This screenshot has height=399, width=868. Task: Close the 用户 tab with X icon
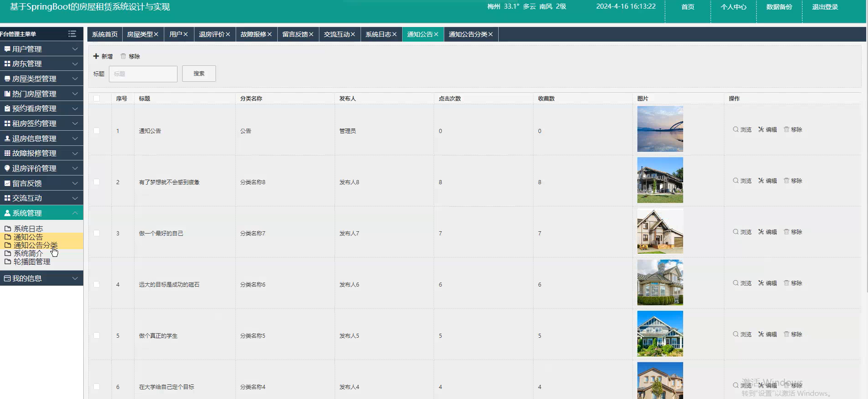point(185,34)
